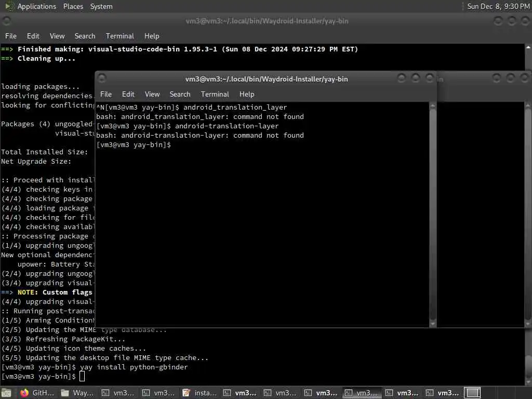Click the background terminal window title bar text
Screen dimensions: 532x399
pos(267,21)
